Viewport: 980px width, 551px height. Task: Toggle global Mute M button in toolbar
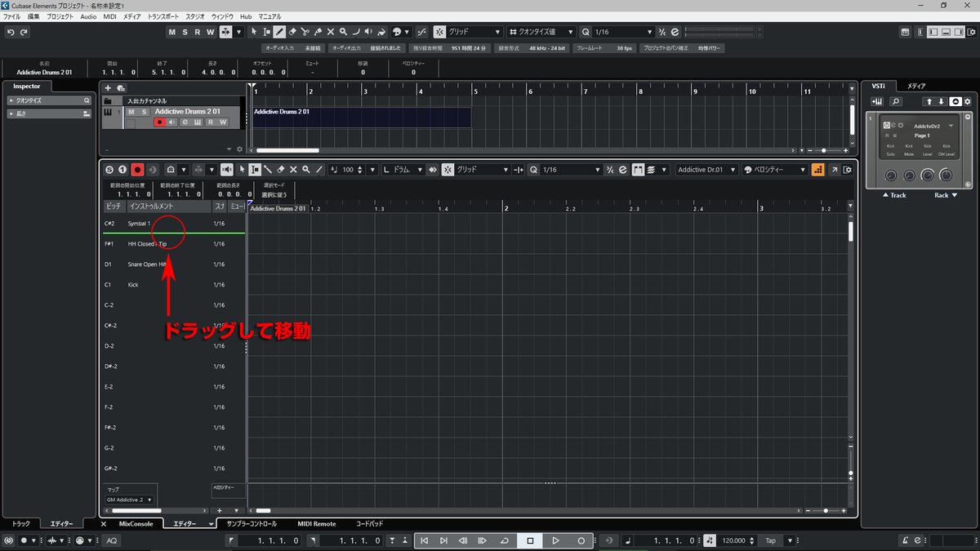[x=172, y=32]
